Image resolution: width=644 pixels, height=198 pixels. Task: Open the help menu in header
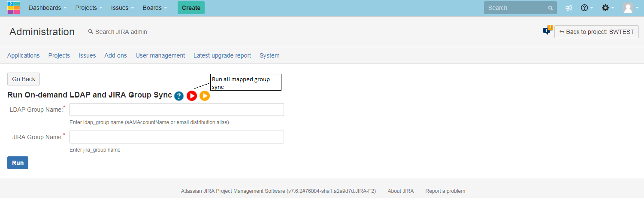[587, 8]
